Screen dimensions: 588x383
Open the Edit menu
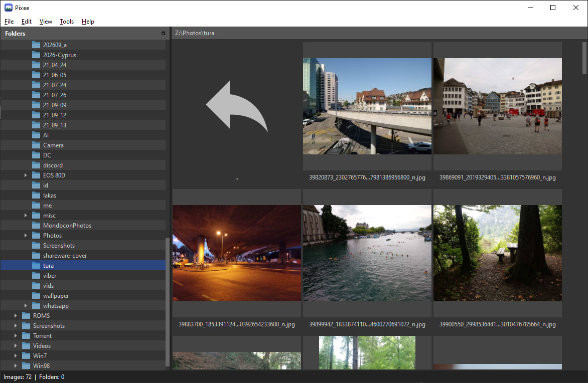click(x=26, y=22)
